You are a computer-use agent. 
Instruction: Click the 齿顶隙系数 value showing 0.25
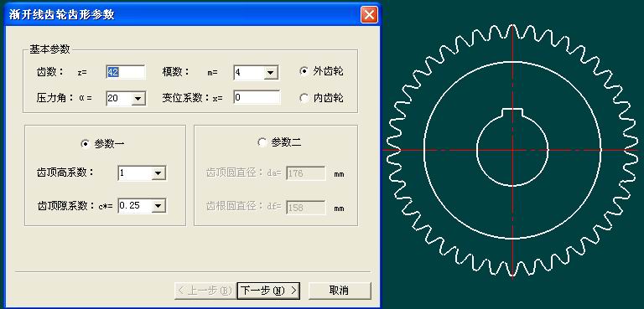135,206
